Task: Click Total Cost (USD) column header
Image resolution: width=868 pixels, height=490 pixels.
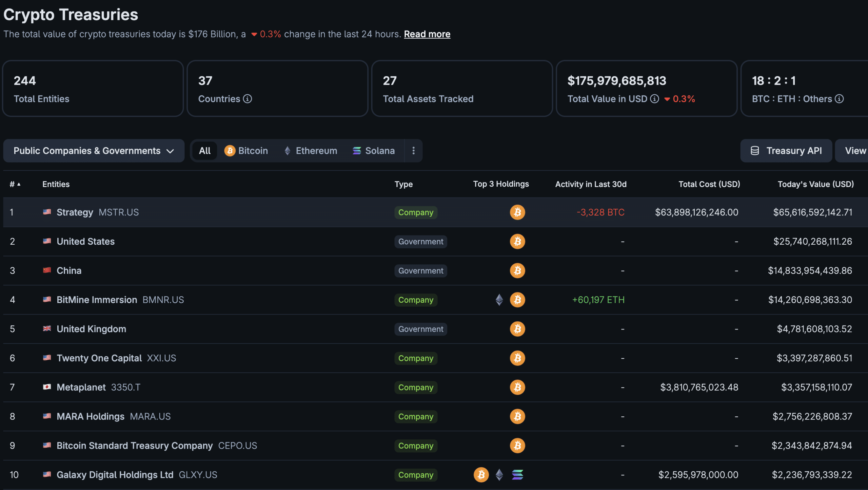Action: [x=709, y=184]
